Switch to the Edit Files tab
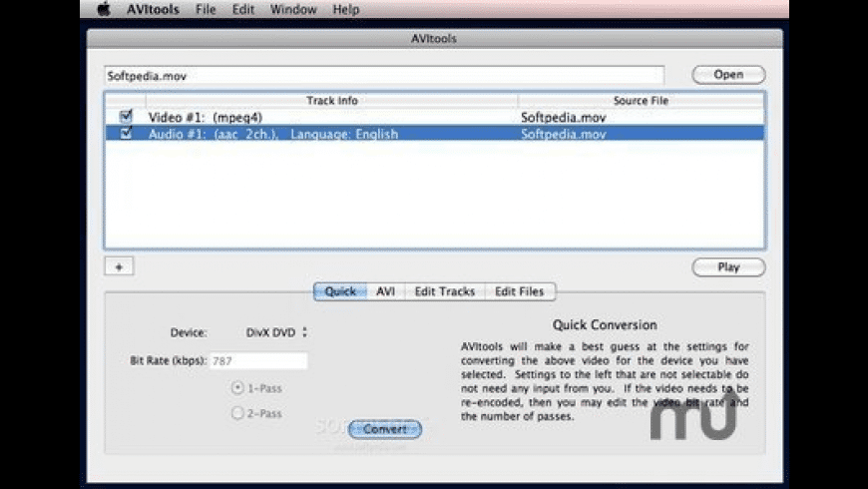 [520, 291]
